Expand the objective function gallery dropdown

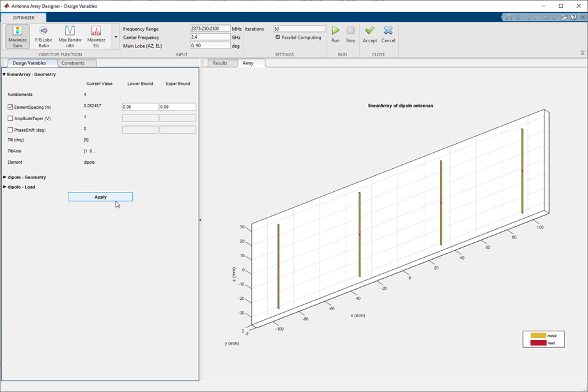pos(116,37)
